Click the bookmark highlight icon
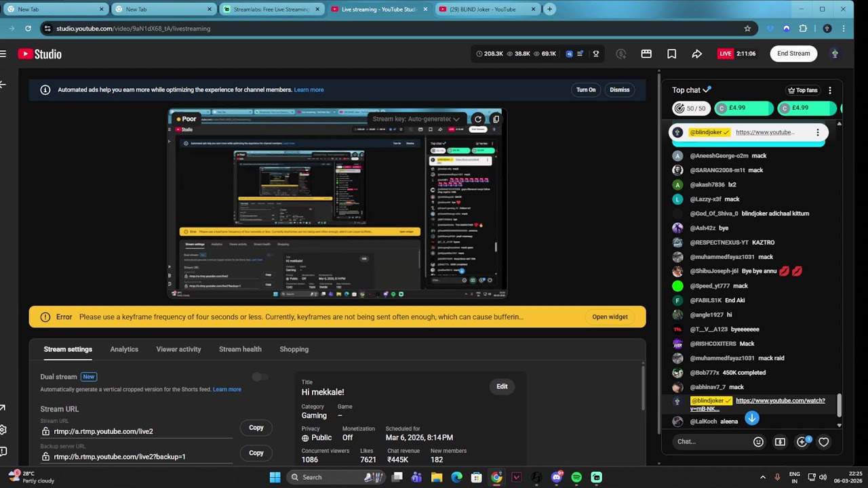Screen dimensions: 868x488 [671, 54]
